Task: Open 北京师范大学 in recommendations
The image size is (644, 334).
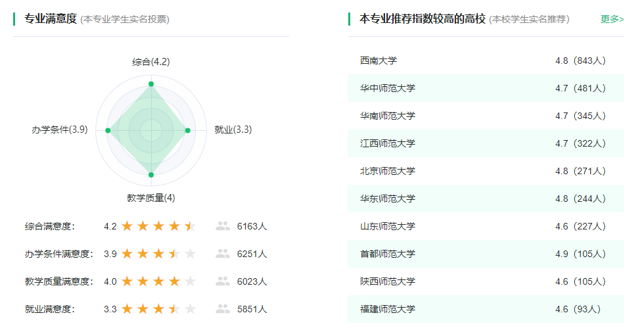Action: [x=388, y=171]
